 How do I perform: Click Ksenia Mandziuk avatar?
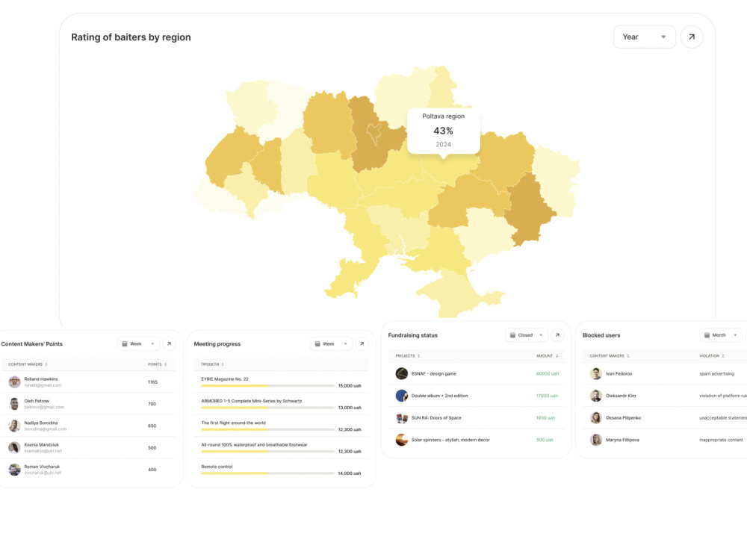(14, 447)
